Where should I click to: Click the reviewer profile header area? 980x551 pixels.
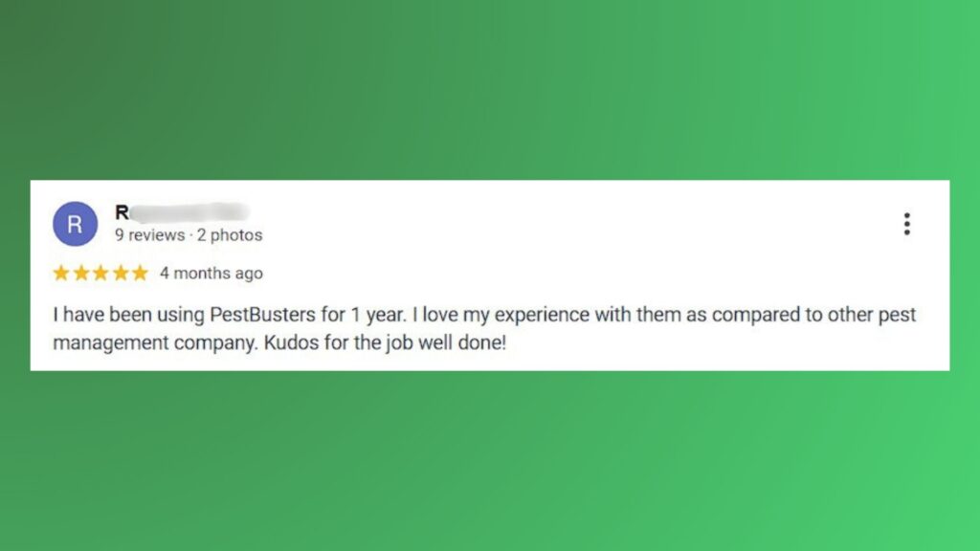coord(153,223)
